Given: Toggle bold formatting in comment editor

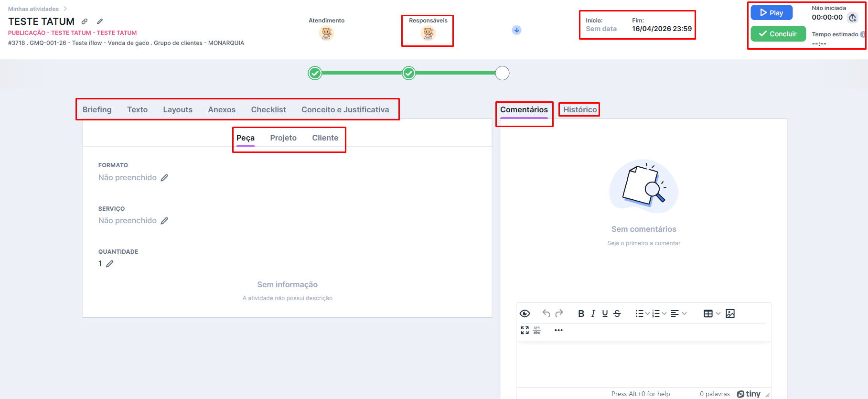Looking at the screenshot, I should coord(581,313).
